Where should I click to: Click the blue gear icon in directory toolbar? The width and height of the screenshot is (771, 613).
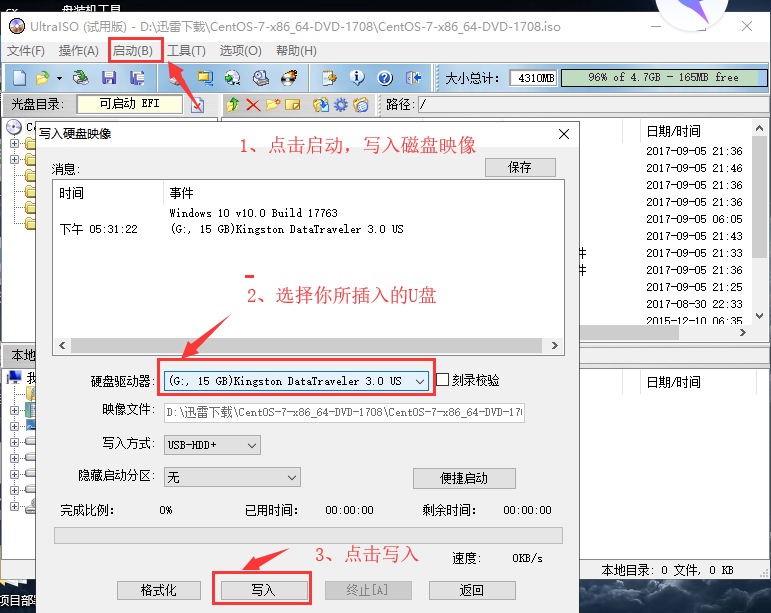(x=341, y=104)
